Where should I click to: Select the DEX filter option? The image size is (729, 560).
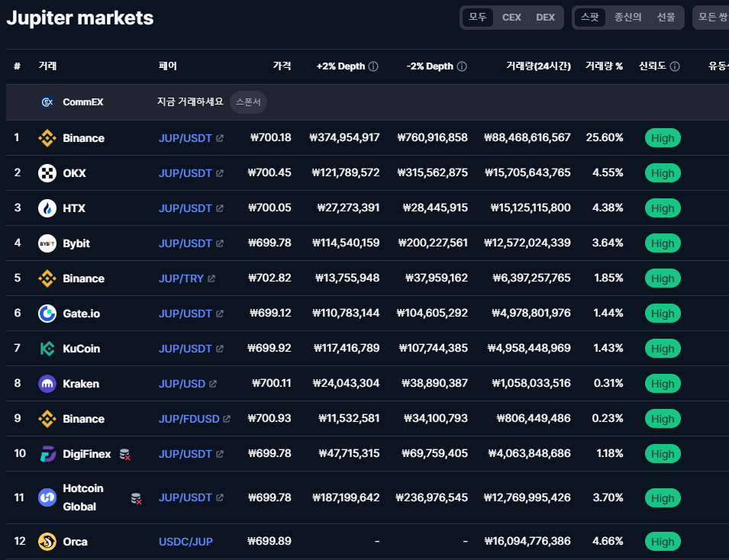coord(545,18)
